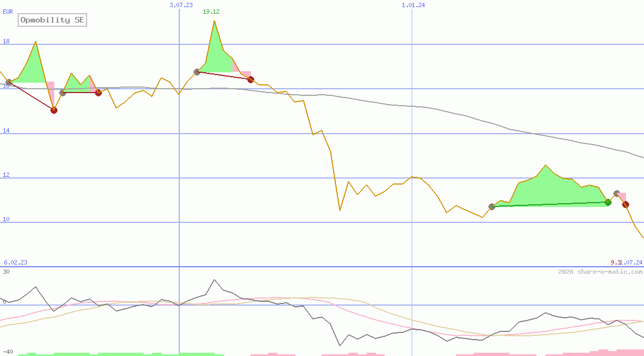The image size is (644, 356).
Task: Select the gray entry marker below the 19.12 peak
Action: pos(197,72)
